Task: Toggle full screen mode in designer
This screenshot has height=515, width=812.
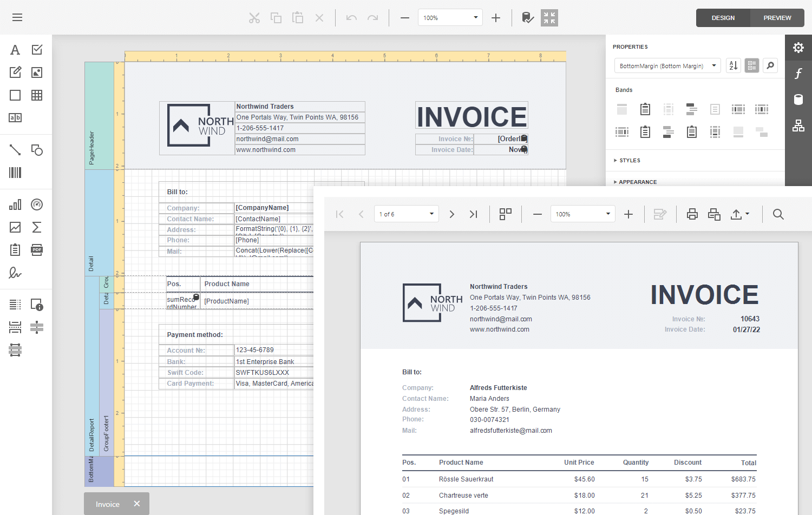Action: [549, 18]
